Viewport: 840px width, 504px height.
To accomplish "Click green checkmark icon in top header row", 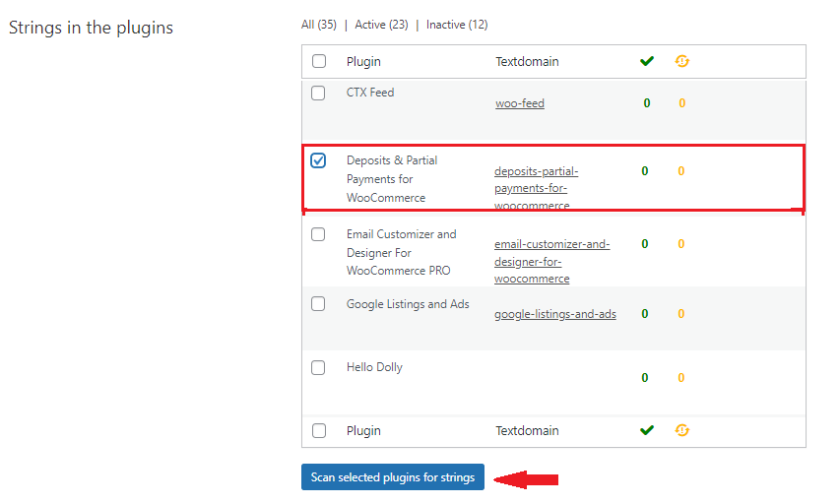I will point(647,61).
